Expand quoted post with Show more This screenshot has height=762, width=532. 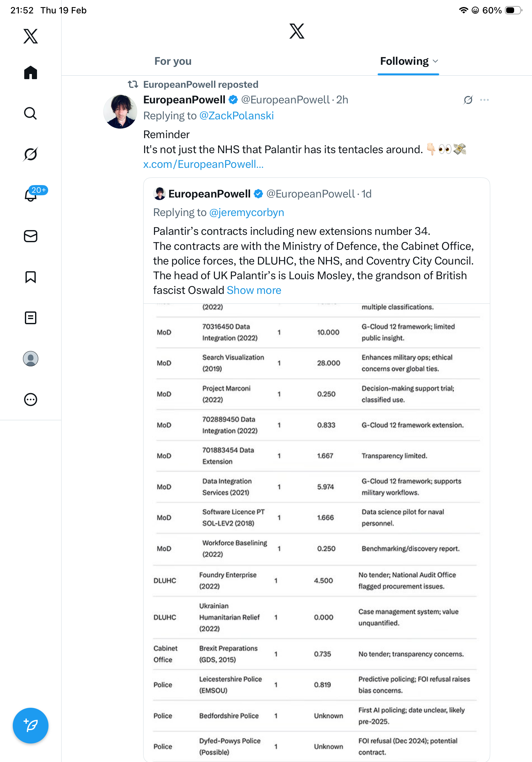click(254, 290)
